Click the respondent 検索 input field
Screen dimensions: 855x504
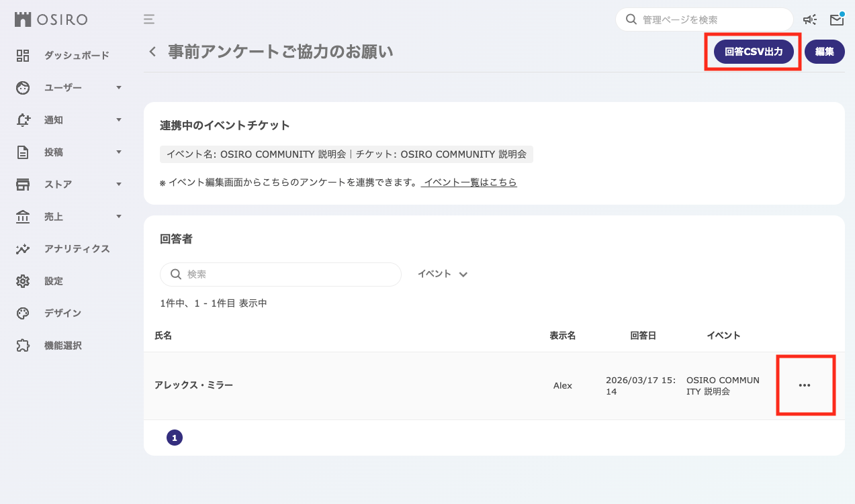point(289,274)
